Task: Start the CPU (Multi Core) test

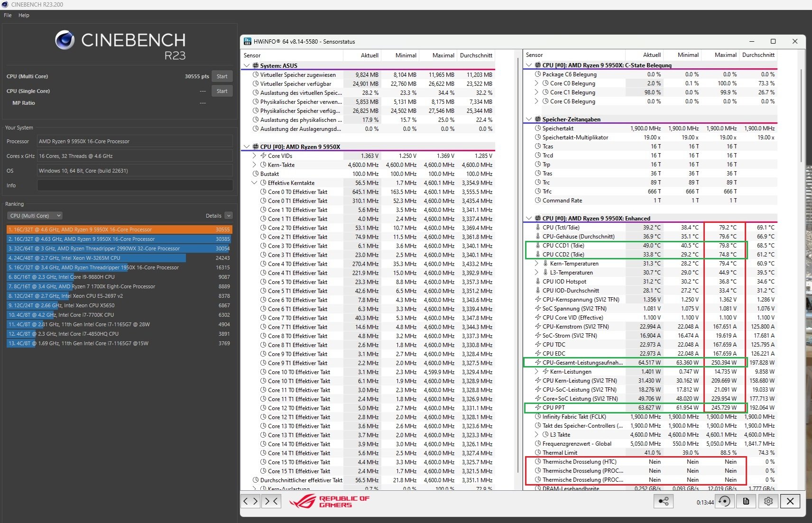Action: [x=222, y=76]
